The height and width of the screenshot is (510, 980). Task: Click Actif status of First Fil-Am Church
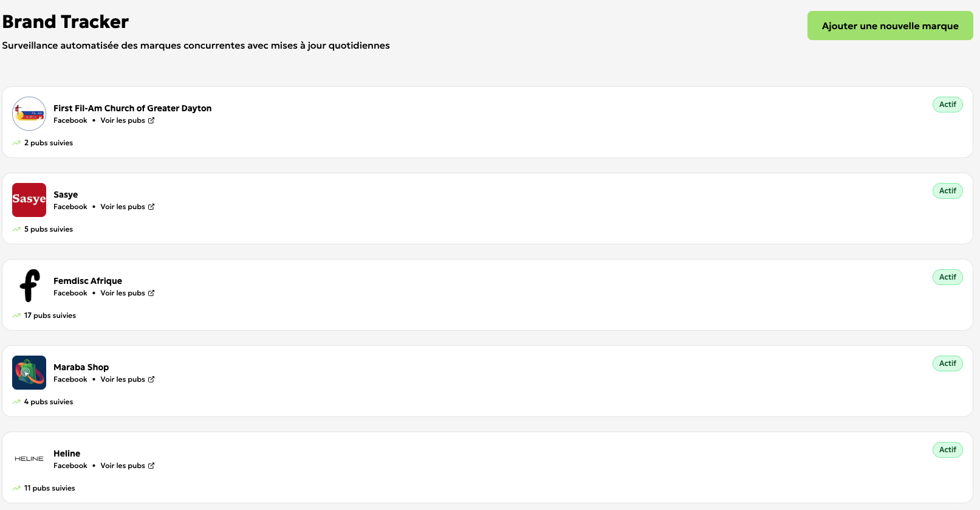(x=947, y=105)
